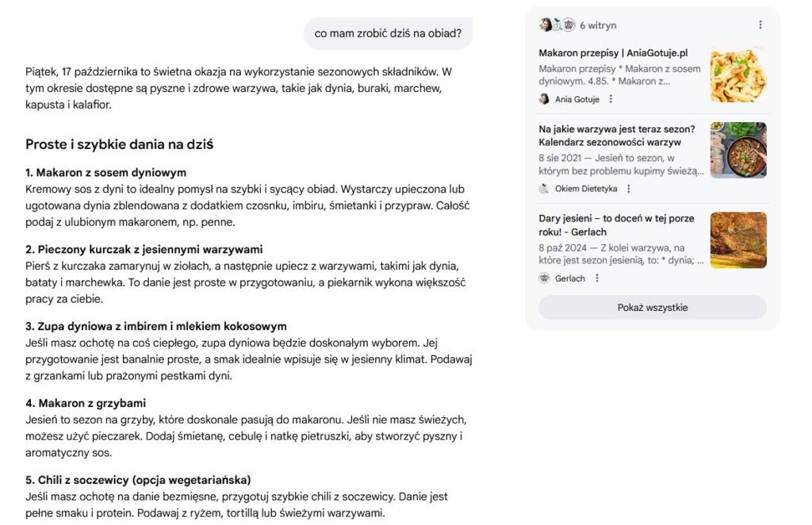Click the '6 witryn' sources label

point(597,25)
